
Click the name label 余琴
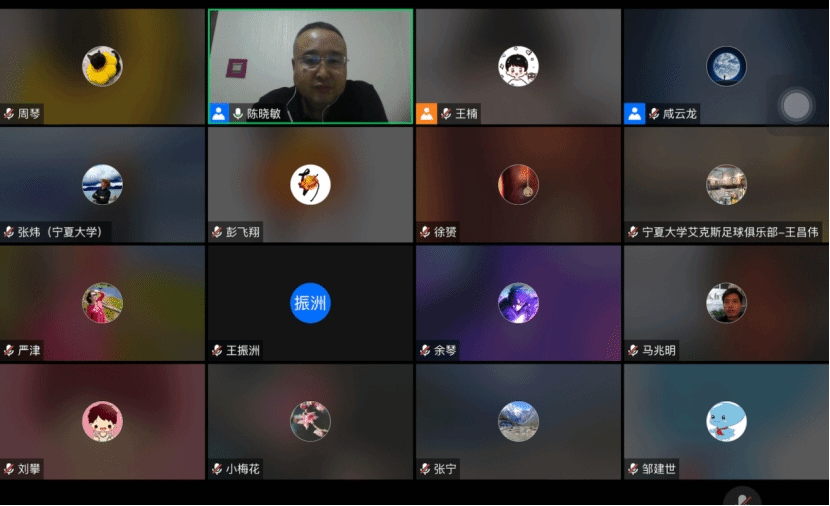(445, 351)
